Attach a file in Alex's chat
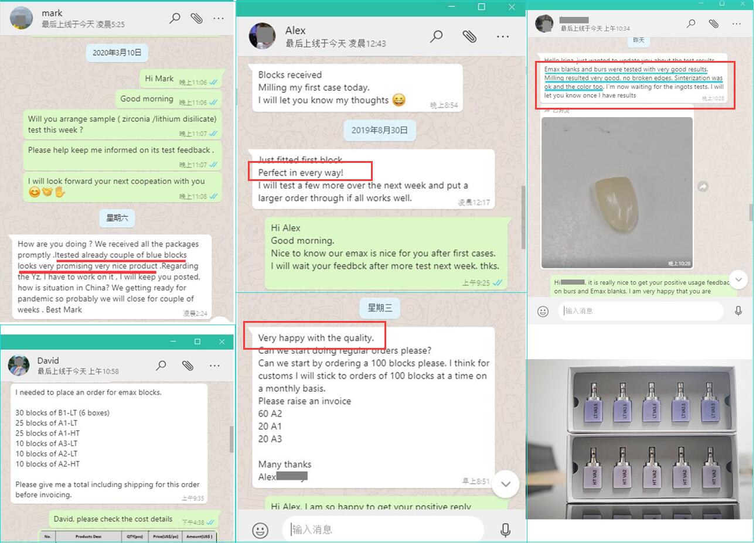The width and height of the screenshot is (756, 543). click(x=469, y=36)
